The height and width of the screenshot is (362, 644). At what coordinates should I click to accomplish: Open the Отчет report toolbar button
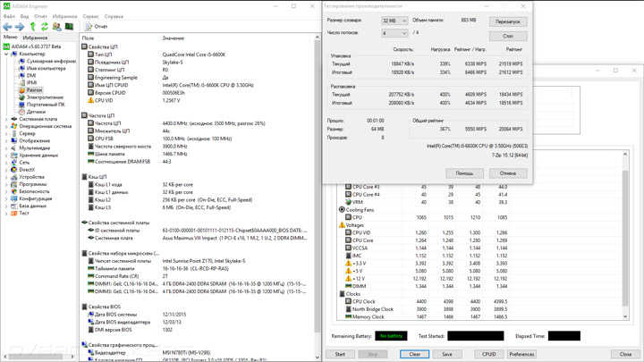96,27
